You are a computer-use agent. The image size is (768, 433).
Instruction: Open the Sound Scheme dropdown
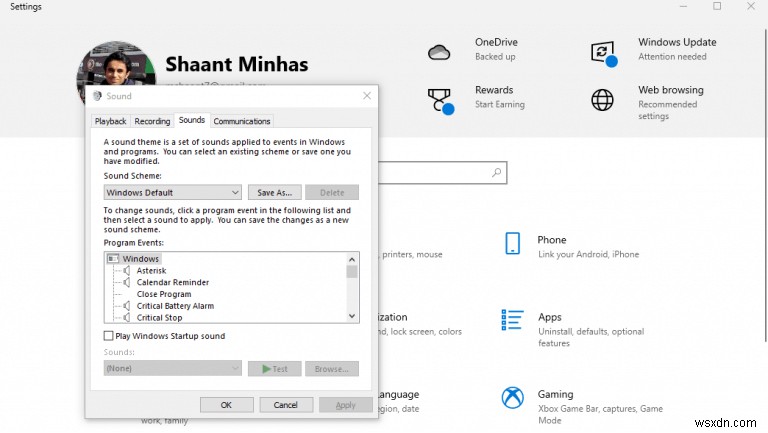pyautogui.click(x=172, y=192)
